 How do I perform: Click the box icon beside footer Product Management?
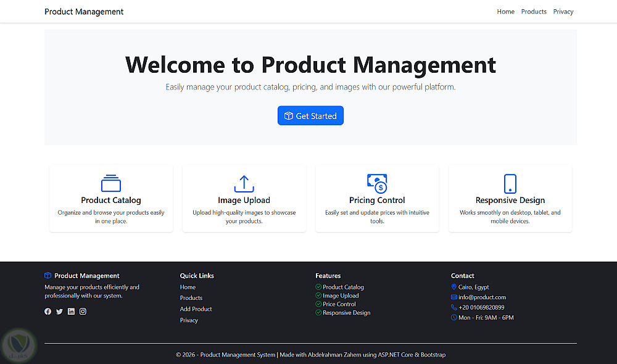click(48, 275)
